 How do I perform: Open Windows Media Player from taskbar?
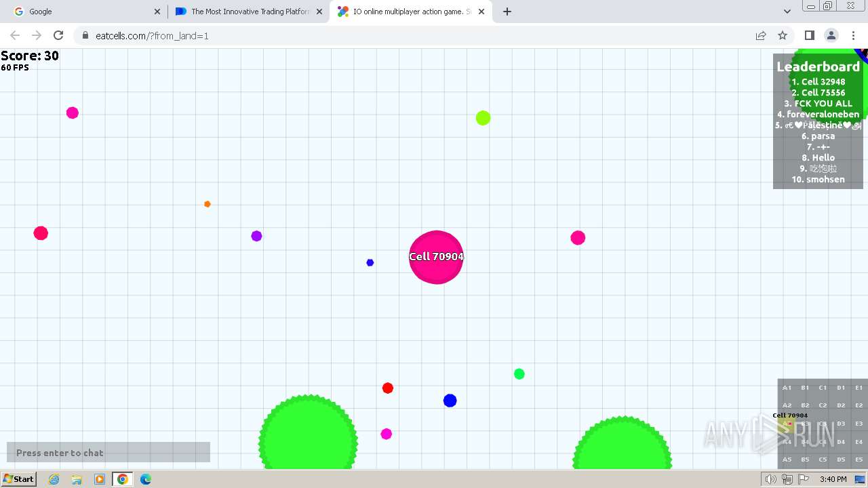click(100, 479)
